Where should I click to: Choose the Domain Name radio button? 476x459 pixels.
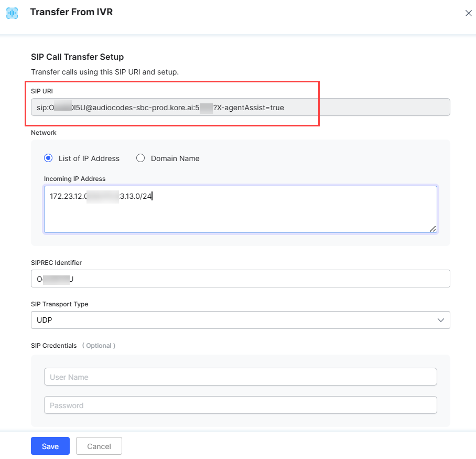coord(140,158)
